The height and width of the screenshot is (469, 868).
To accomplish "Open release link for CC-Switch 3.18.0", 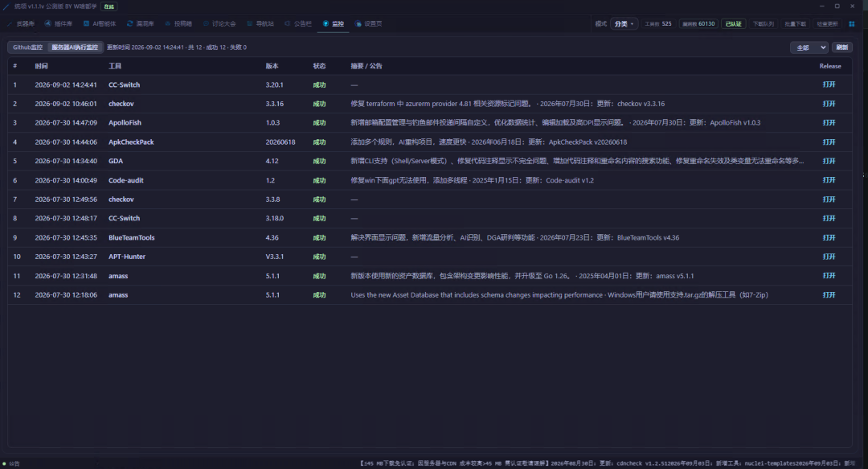I will [829, 219].
